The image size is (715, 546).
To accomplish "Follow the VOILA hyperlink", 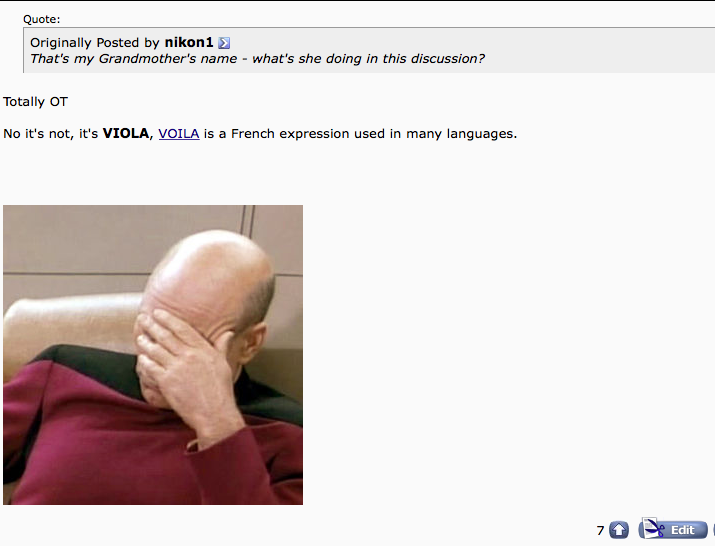I will 179,134.
